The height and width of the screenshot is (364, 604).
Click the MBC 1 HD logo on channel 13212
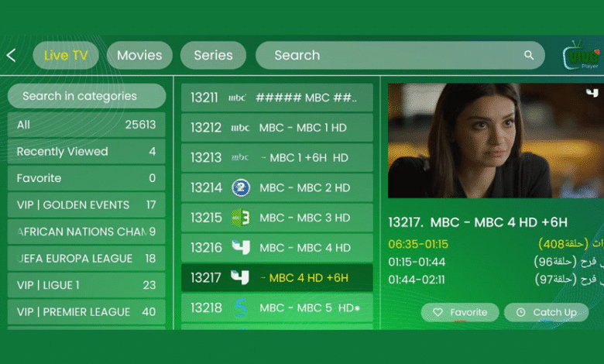pos(240,128)
